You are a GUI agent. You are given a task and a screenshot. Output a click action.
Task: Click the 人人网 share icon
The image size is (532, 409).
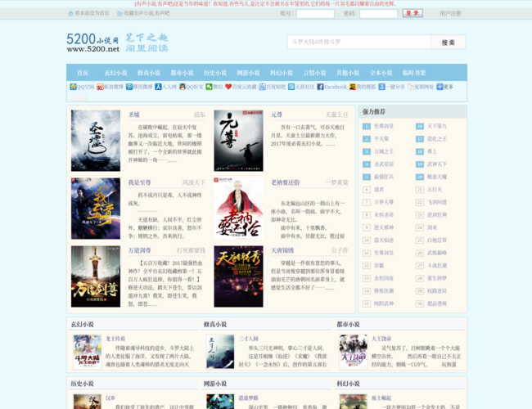(x=158, y=87)
